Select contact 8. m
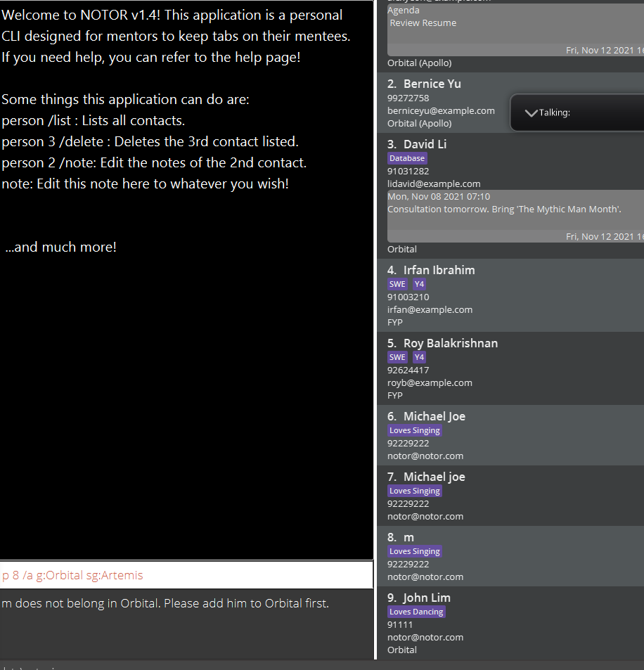The image size is (644, 670). [x=510, y=556]
